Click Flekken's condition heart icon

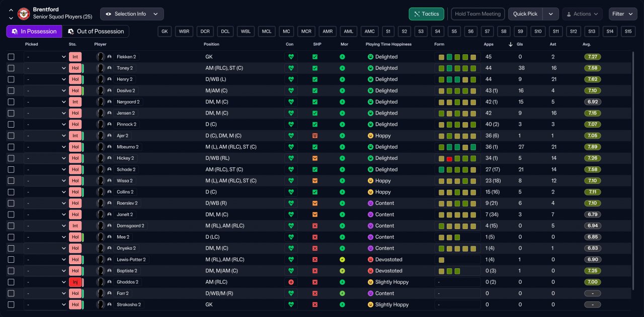point(291,57)
